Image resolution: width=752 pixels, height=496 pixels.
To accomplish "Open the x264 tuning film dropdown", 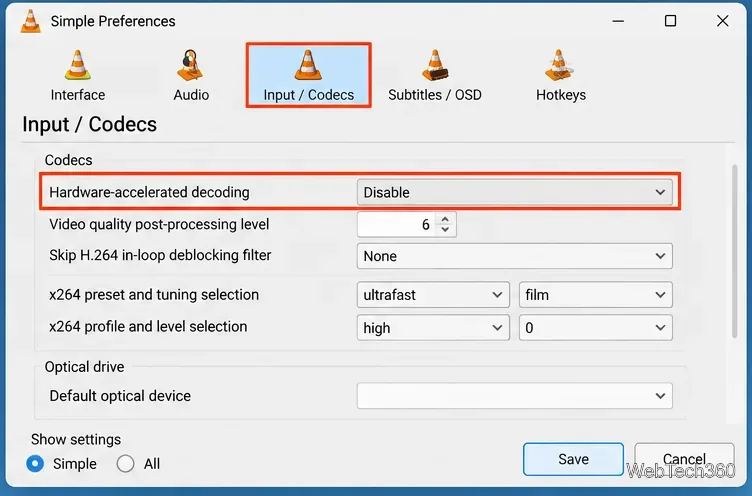I will (x=596, y=295).
